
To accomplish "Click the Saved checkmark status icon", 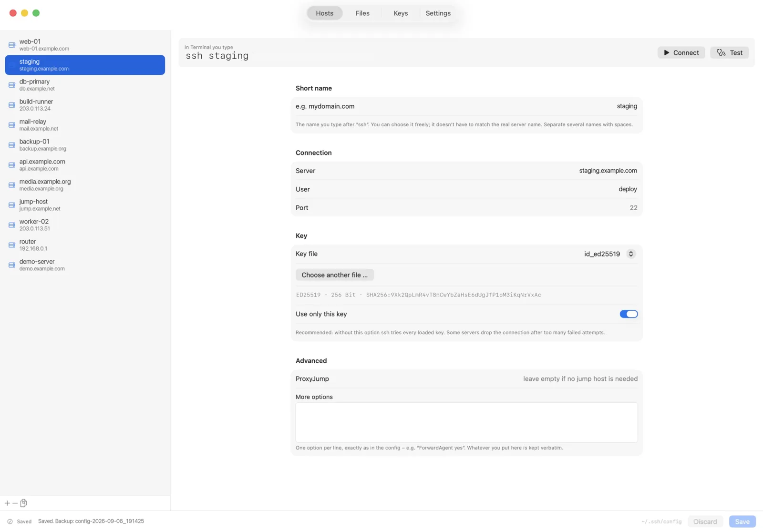I will (x=10, y=522).
